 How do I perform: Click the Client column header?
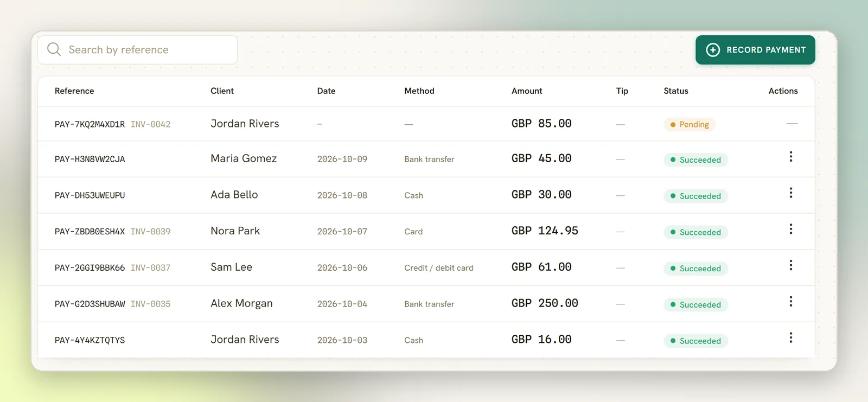[x=222, y=91]
